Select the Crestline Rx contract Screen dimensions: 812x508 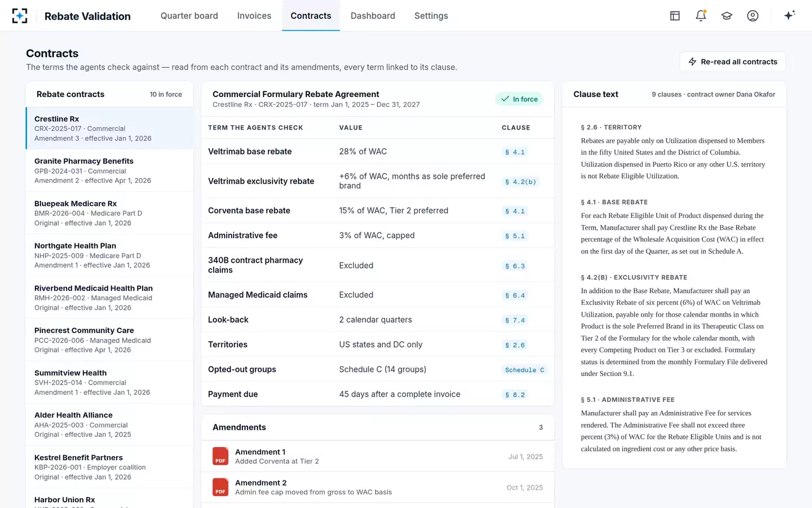tap(109, 128)
